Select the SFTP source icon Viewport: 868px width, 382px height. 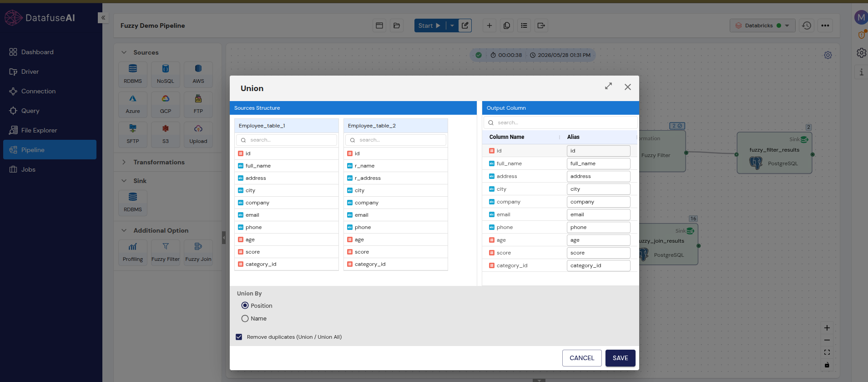click(x=133, y=134)
